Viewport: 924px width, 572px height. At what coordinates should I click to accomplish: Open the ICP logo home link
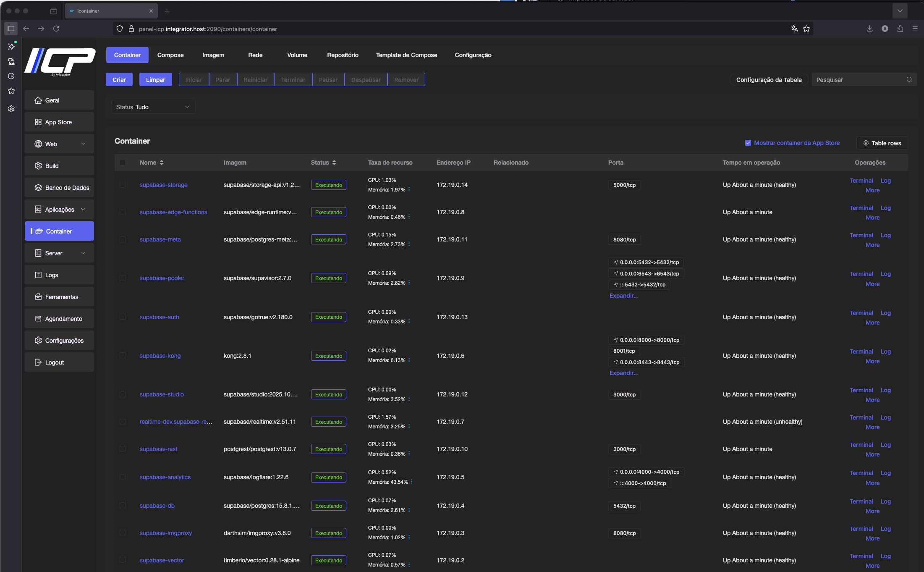[60, 61]
